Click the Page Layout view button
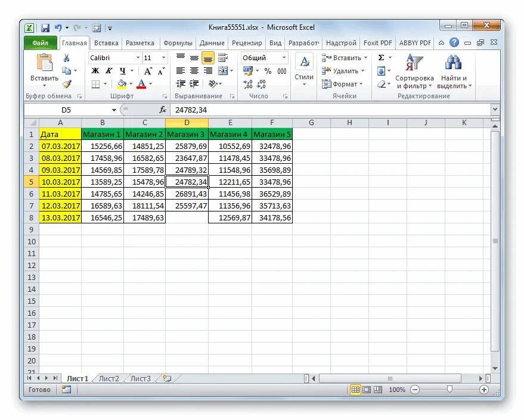Viewport: 524px width, 420px height. coord(367,390)
